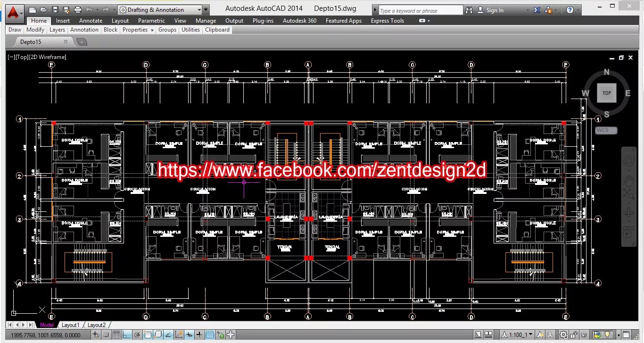Open the Help question mark icon

click(570, 10)
